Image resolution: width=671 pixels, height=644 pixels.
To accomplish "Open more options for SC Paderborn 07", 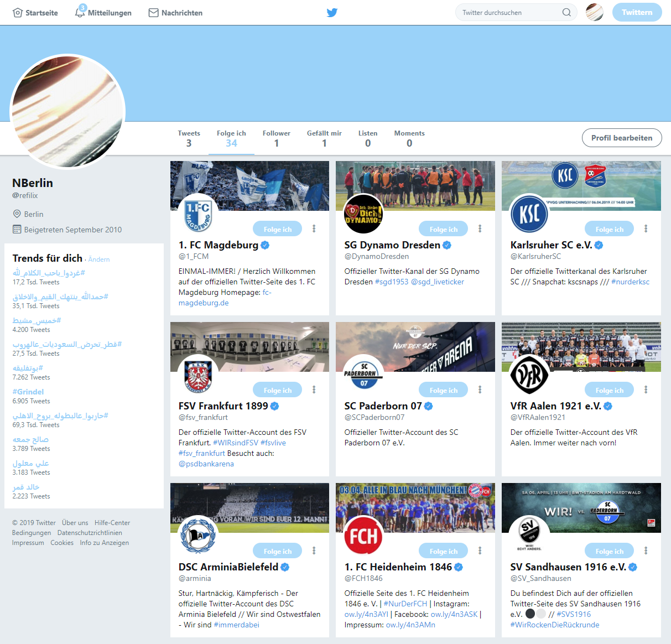I will [x=480, y=389].
